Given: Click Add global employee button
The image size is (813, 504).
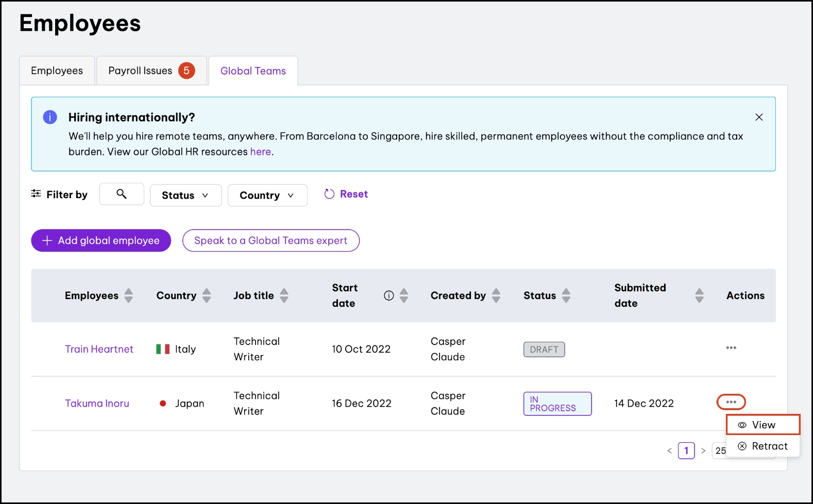Looking at the screenshot, I should (101, 240).
